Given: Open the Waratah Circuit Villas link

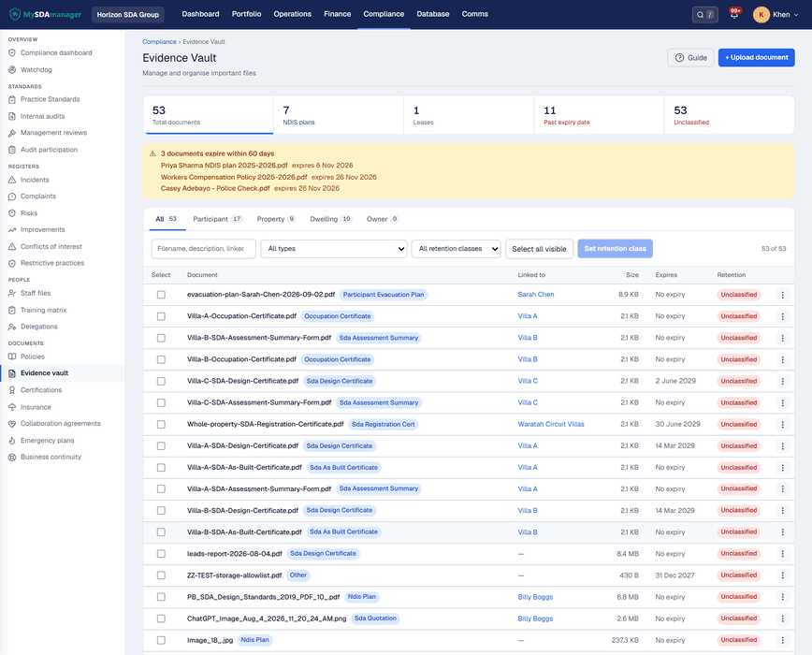Looking at the screenshot, I should point(551,424).
